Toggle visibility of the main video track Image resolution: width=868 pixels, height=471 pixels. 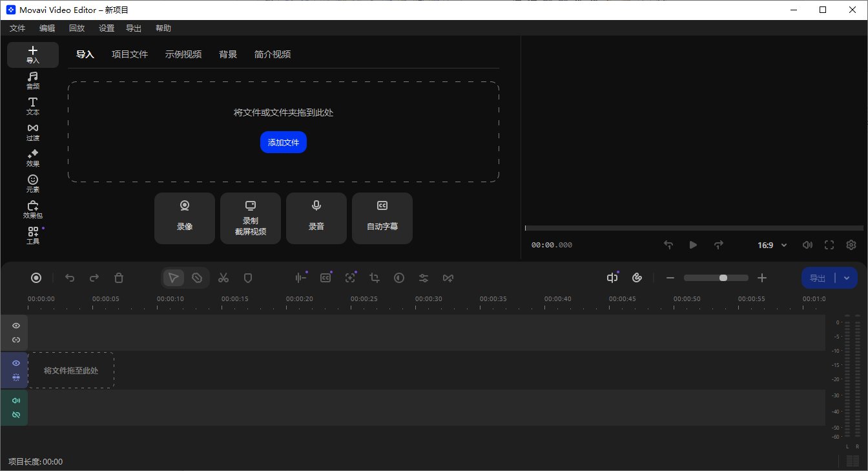click(16, 363)
